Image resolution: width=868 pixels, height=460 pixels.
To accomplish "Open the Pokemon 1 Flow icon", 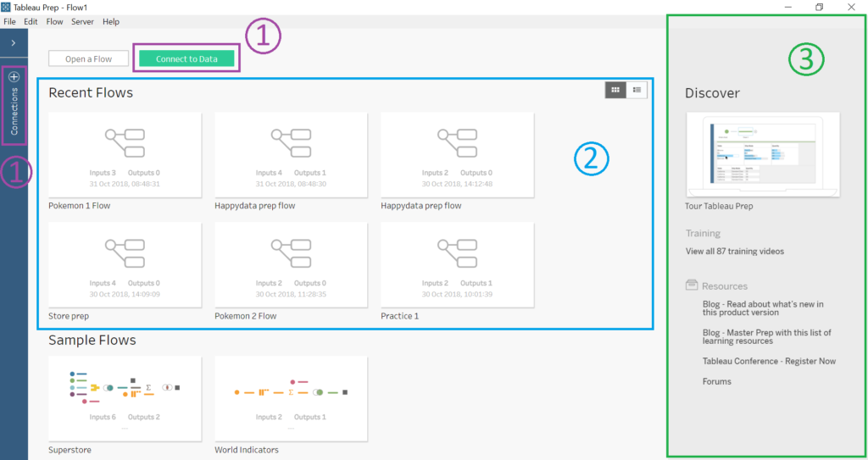I will point(125,143).
